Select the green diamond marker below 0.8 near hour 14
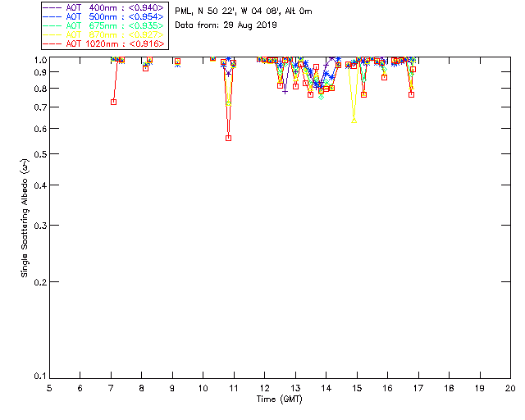525x420 pixels. [x=321, y=97]
